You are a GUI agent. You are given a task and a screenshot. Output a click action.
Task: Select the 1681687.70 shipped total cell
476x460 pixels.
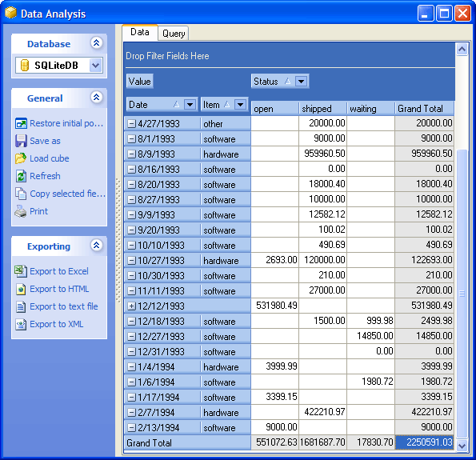coord(322,442)
